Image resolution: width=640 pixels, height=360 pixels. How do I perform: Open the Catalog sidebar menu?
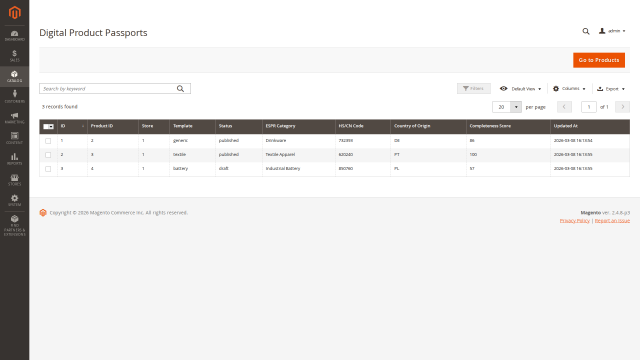click(14, 76)
